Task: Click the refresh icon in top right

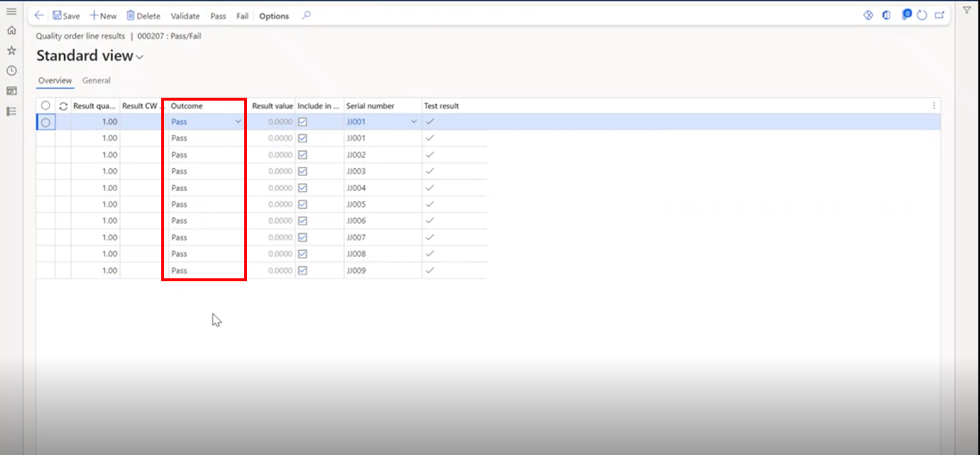Action: 922,16
